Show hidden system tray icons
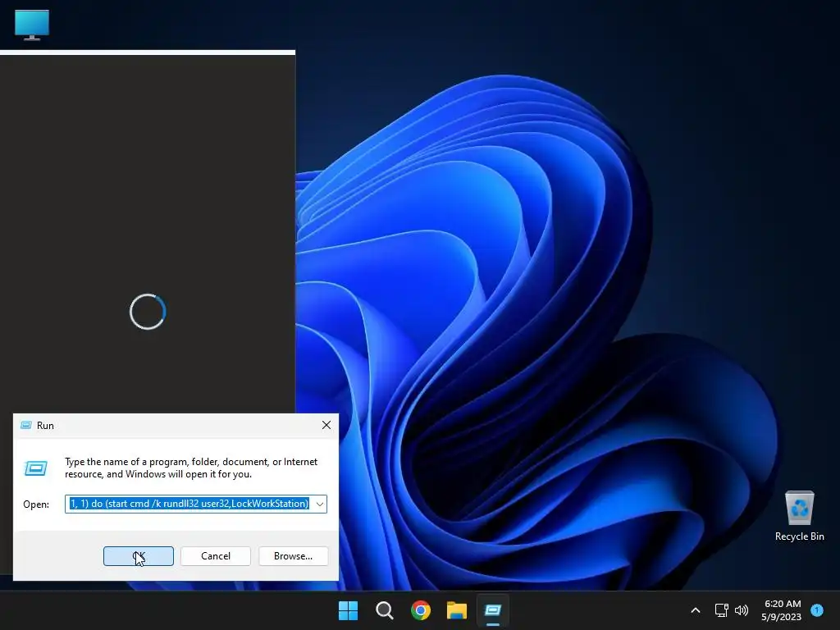Screen dimensions: 840x630 pyautogui.click(x=696, y=610)
